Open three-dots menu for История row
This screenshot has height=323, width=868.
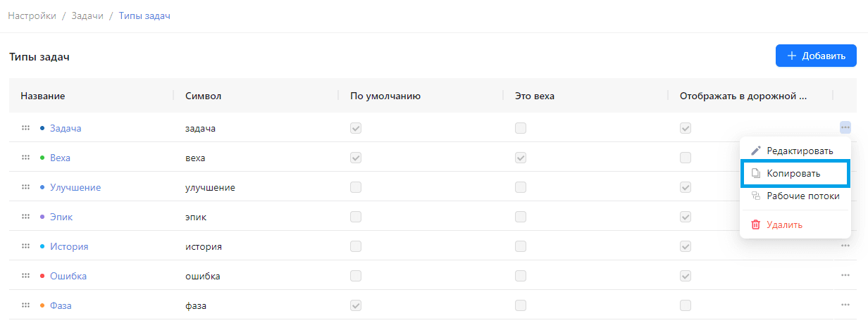(x=845, y=246)
